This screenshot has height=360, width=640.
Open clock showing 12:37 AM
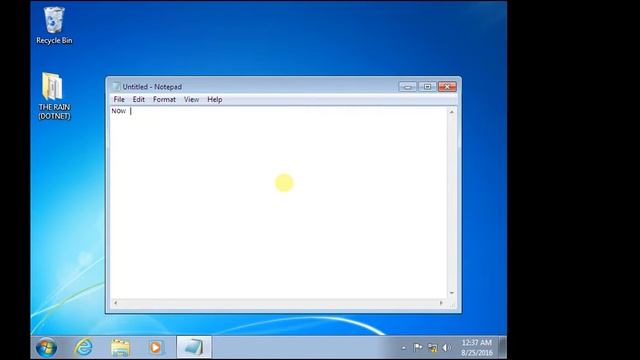[x=477, y=347]
